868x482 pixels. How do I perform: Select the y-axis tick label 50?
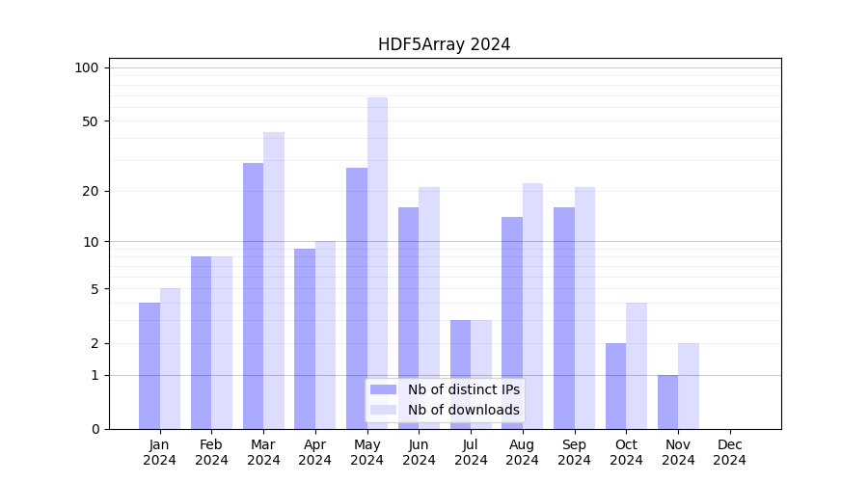coord(90,121)
